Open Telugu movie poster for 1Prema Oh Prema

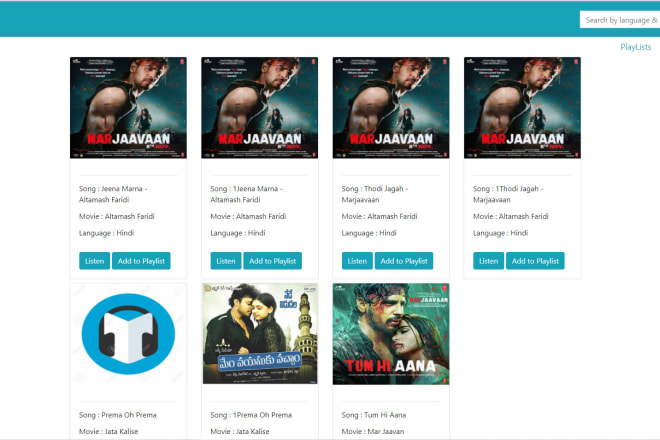point(260,334)
